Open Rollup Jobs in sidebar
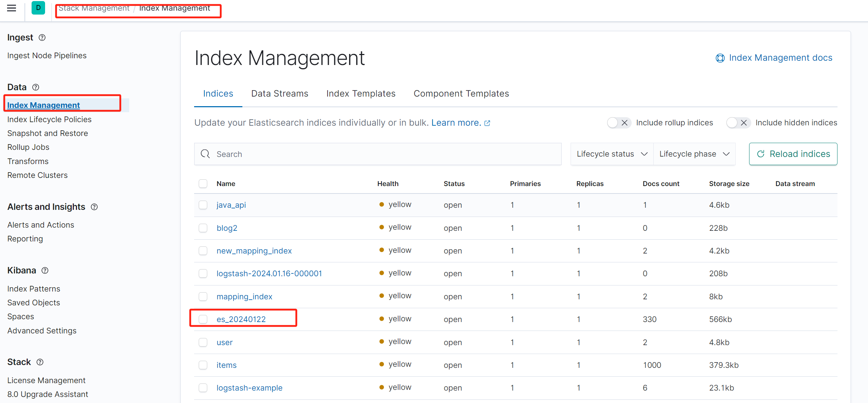868x403 pixels. (28, 147)
